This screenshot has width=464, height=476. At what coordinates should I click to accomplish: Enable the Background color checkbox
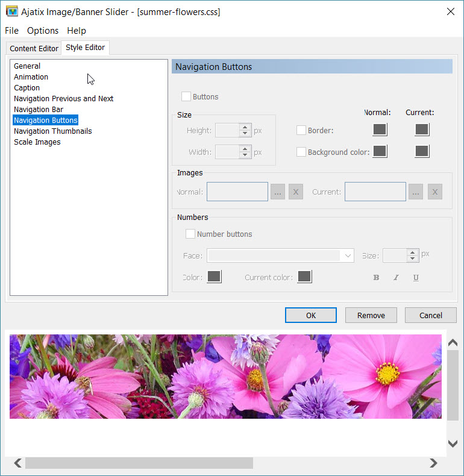[x=301, y=152]
